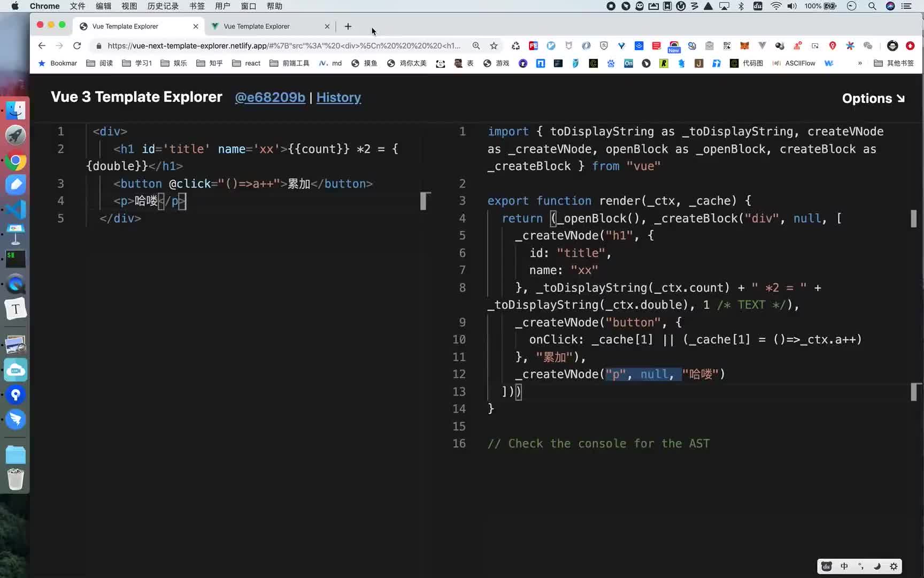Bookmark this page with the star icon
Image resolution: width=924 pixels, height=578 pixels.
(x=494, y=45)
